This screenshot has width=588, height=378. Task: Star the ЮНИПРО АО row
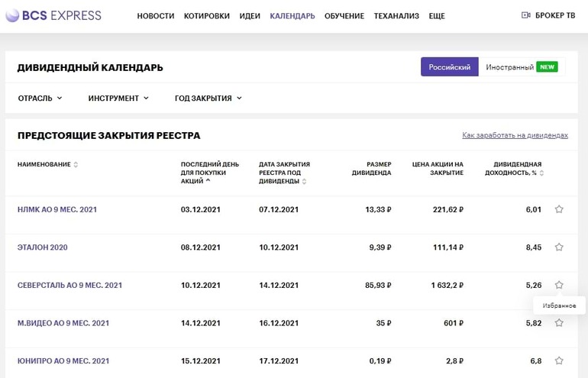(559, 360)
